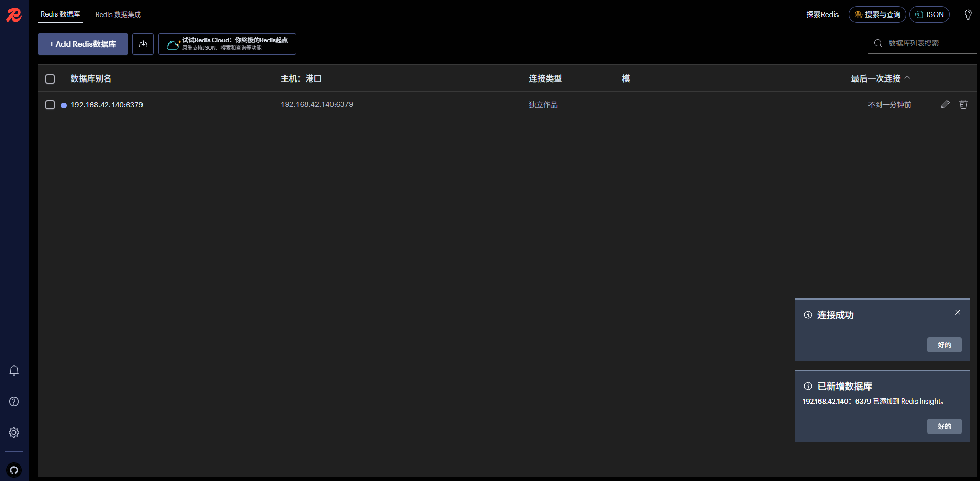This screenshot has height=481, width=980.
Task: Open the settings gear icon
Action: point(14,432)
